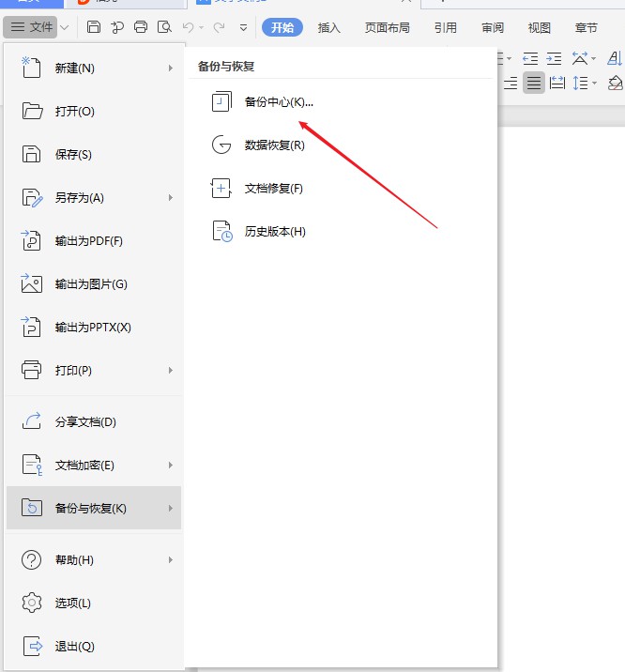Click the 文件 menu button
This screenshot has width=625, height=672.
(x=30, y=27)
